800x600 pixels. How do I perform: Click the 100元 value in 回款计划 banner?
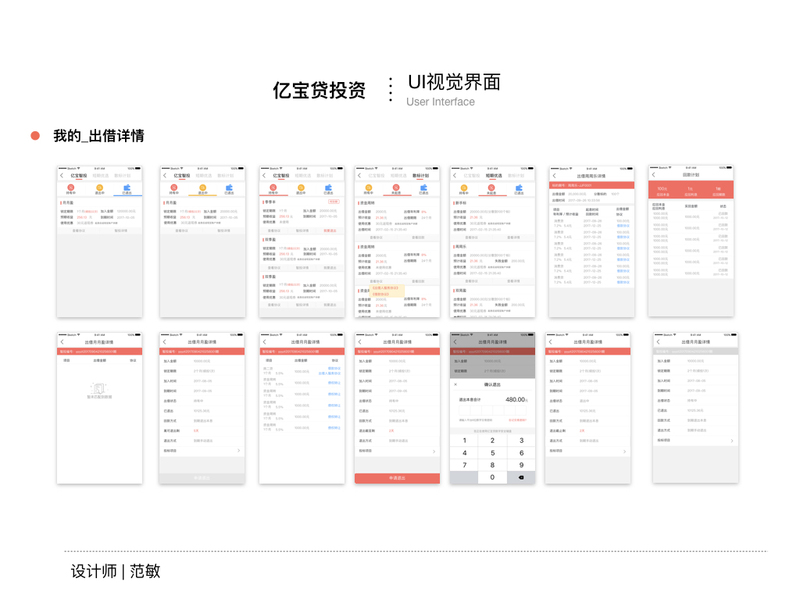(662, 189)
